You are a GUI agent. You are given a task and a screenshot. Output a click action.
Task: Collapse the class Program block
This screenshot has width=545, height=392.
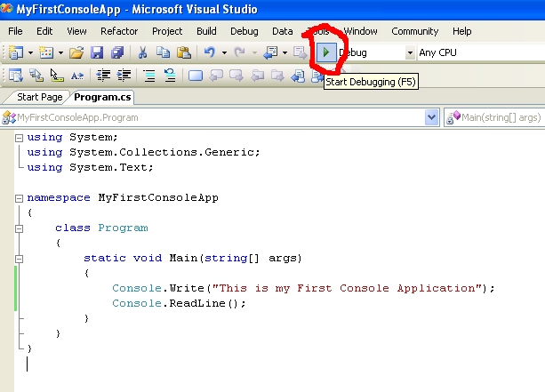20,228
